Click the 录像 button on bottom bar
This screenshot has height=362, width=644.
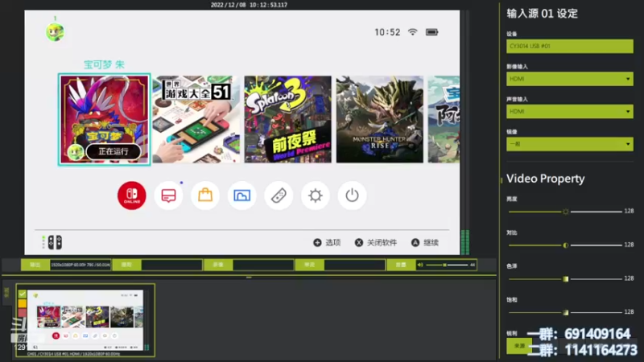tap(218, 265)
